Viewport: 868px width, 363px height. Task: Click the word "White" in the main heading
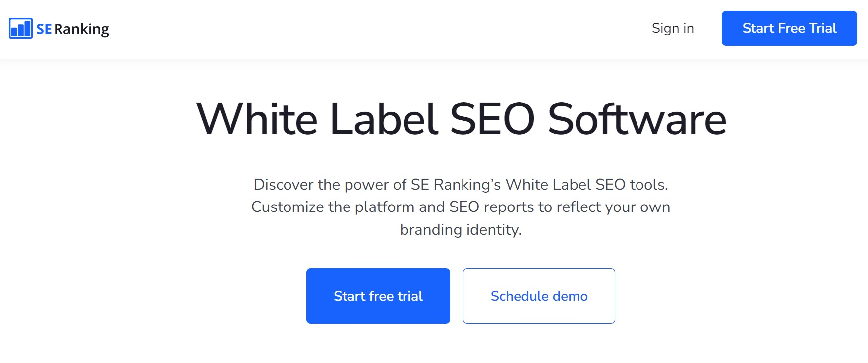tap(257, 119)
